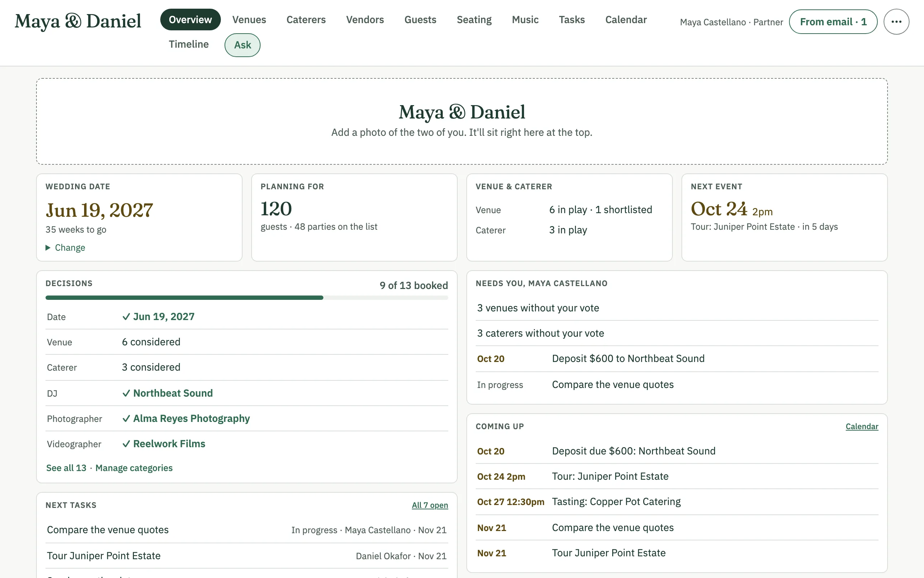The image size is (924, 578).
Task: Open Daniel Okafor's Tour Juniper Point Estate task
Action: pyautogui.click(x=247, y=556)
